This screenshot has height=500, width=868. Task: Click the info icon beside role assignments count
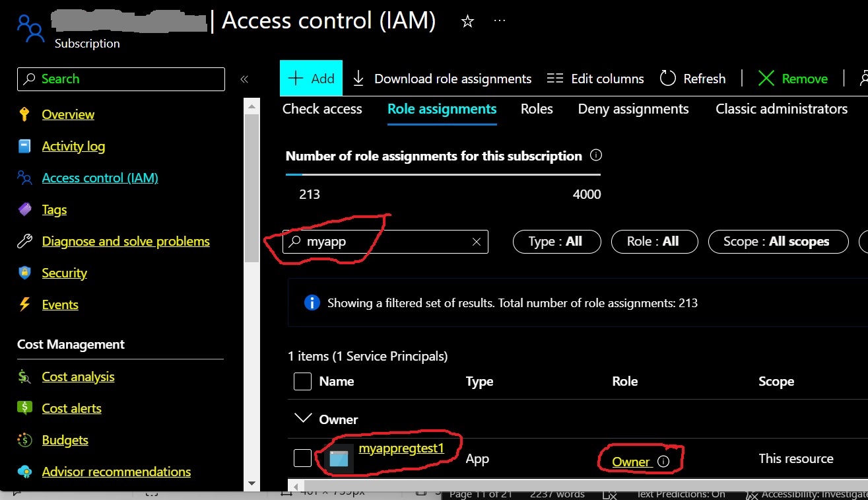coord(596,156)
